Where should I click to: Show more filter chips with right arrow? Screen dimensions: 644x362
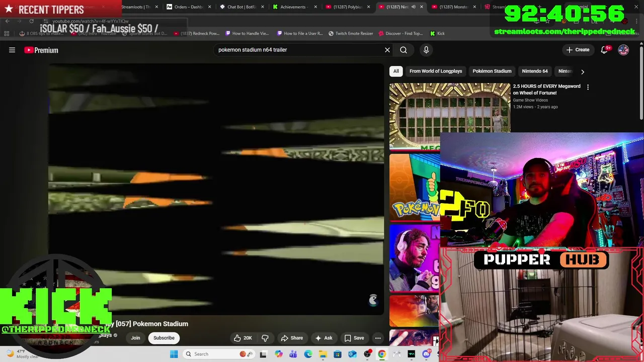click(x=583, y=71)
